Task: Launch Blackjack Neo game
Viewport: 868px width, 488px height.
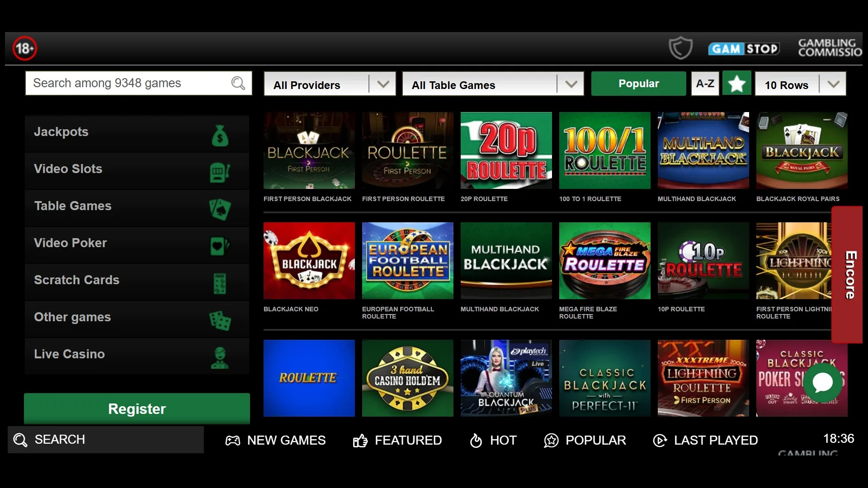Action: coord(309,261)
